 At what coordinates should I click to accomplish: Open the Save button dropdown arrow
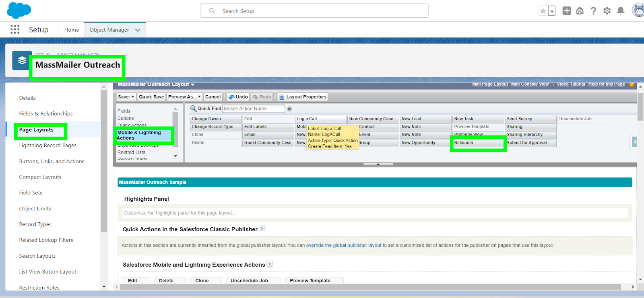coord(133,97)
